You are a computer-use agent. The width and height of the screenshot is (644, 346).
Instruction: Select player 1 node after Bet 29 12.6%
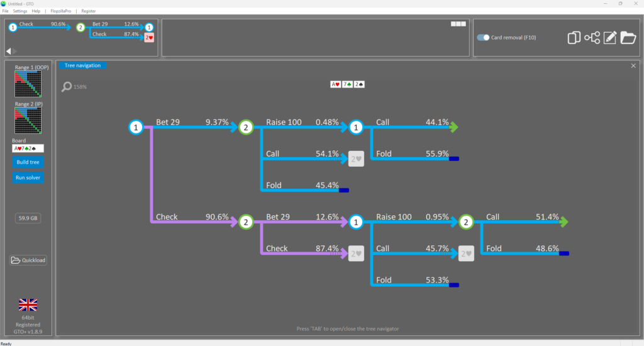tap(356, 222)
